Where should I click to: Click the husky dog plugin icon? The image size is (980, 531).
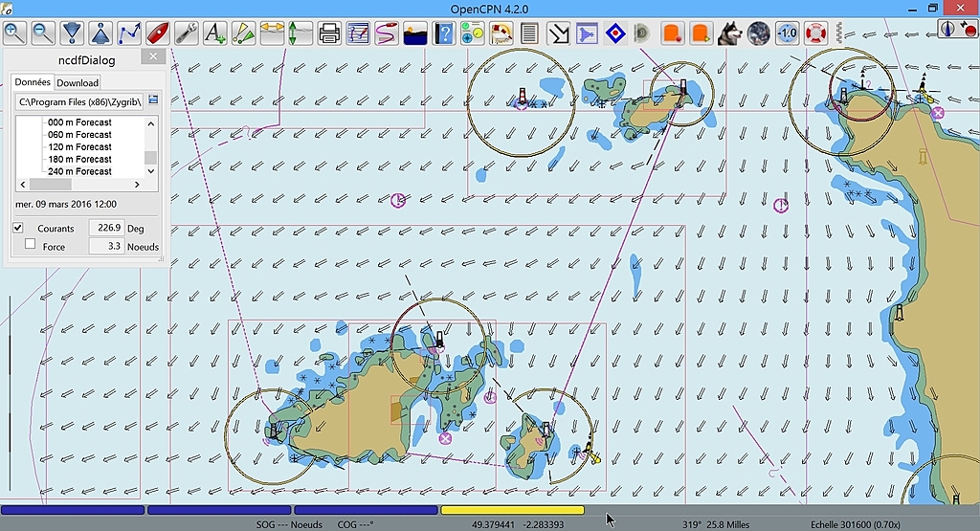pyautogui.click(x=730, y=33)
